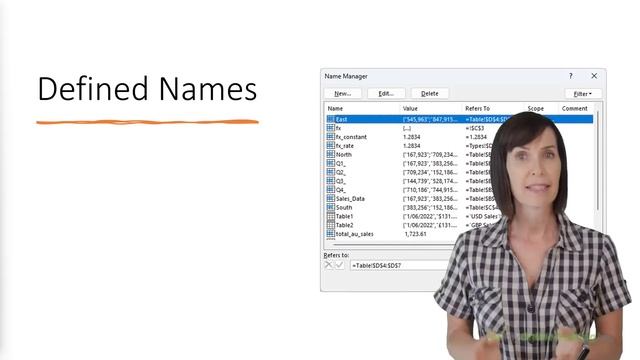The width and height of the screenshot is (640, 360).
Task: Click the icon beside Sales_Data
Action: click(x=331, y=198)
